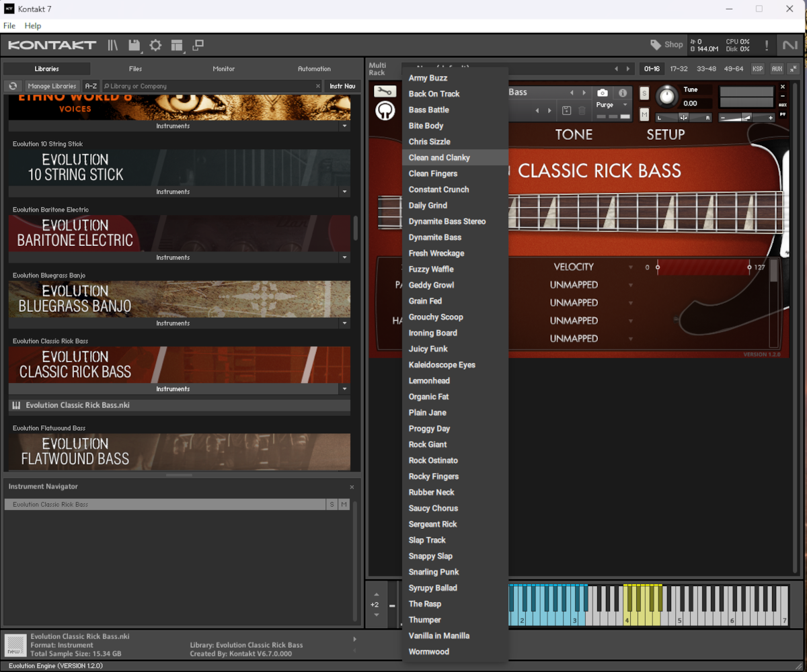The height and width of the screenshot is (672, 807).
Task: Remove instrument with the X in header
Action: pyautogui.click(x=783, y=86)
